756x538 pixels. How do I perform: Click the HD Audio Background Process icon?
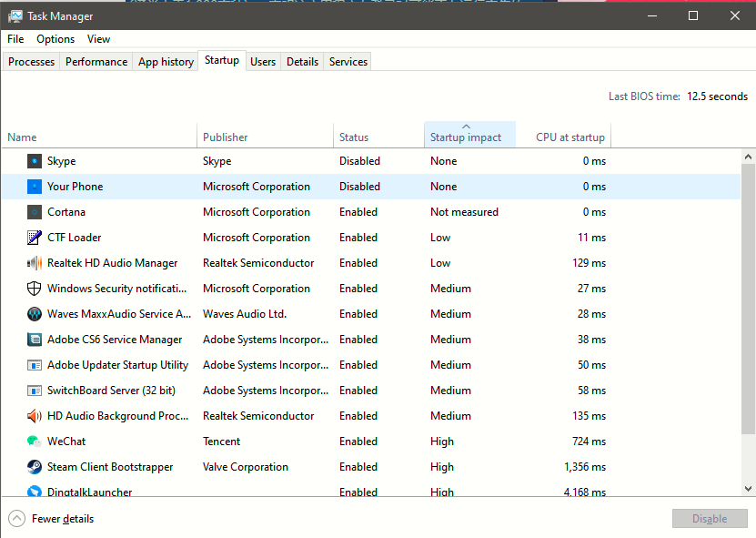coord(35,416)
